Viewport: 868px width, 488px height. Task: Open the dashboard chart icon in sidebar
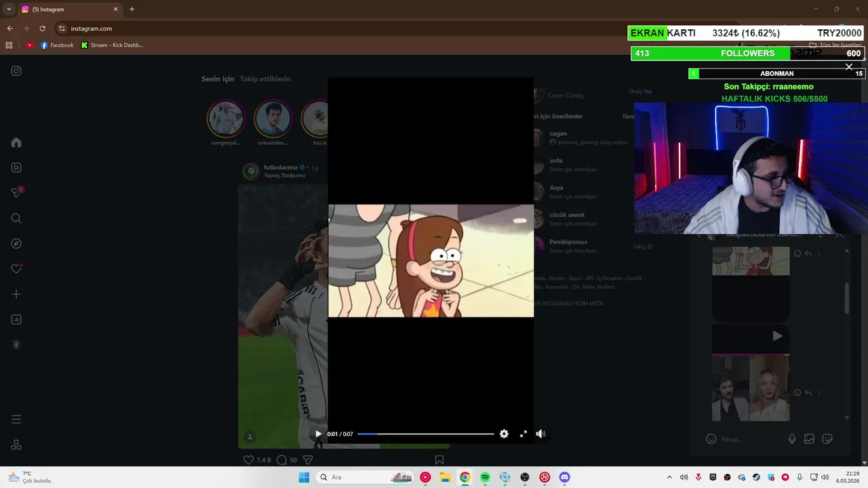(16, 319)
